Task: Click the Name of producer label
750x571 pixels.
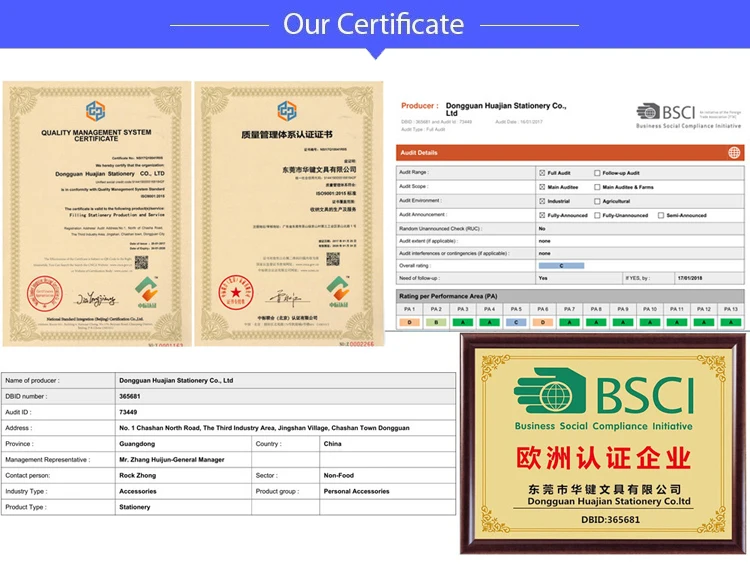Action: tap(32, 381)
